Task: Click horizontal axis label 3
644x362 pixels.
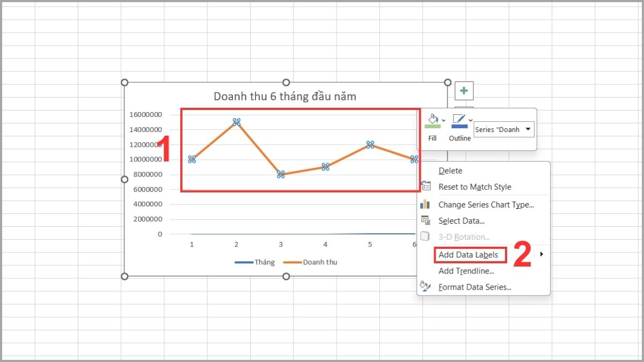Action: (x=281, y=245)
